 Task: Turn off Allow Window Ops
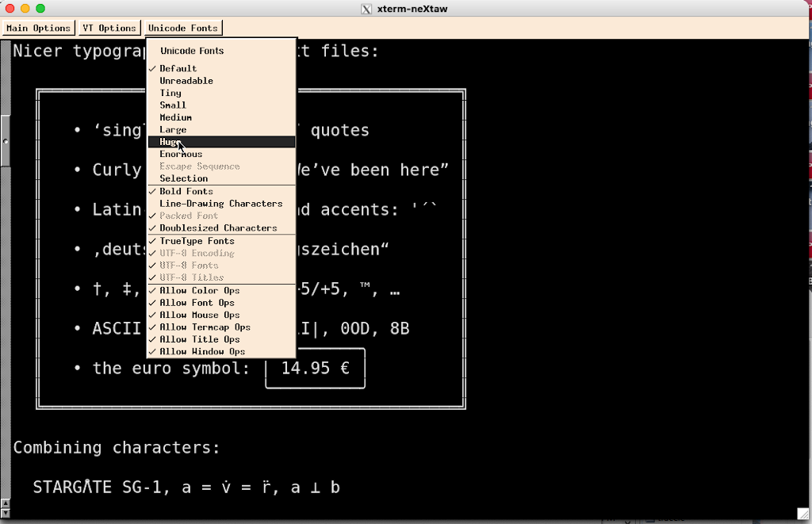click(x=202, y=351)
